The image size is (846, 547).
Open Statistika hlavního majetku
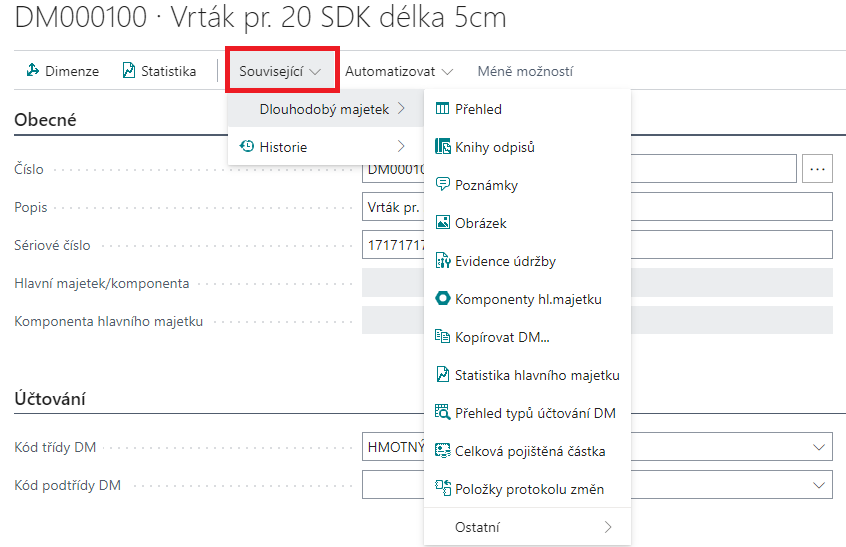(536, 375)
